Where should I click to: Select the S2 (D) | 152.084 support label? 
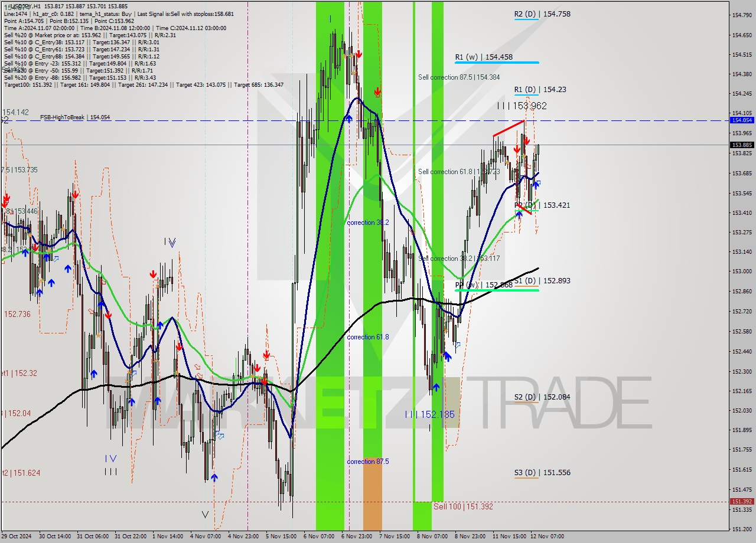542,397
